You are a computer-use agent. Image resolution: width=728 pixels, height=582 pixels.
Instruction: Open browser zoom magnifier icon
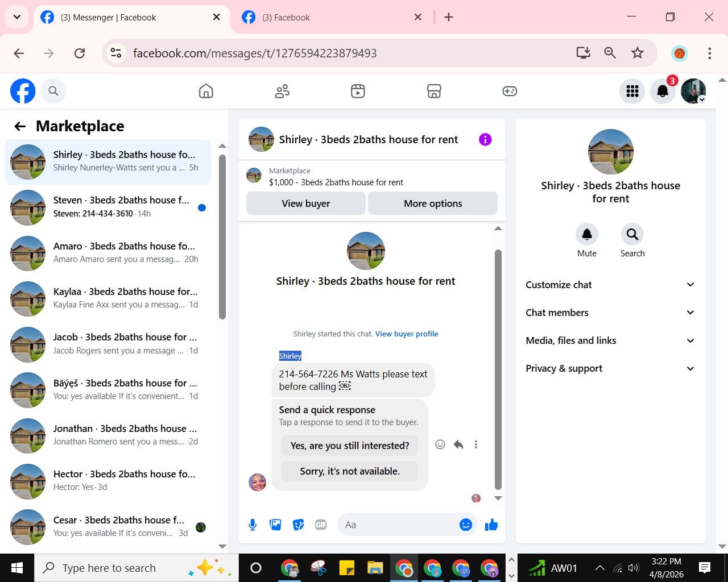610,53
